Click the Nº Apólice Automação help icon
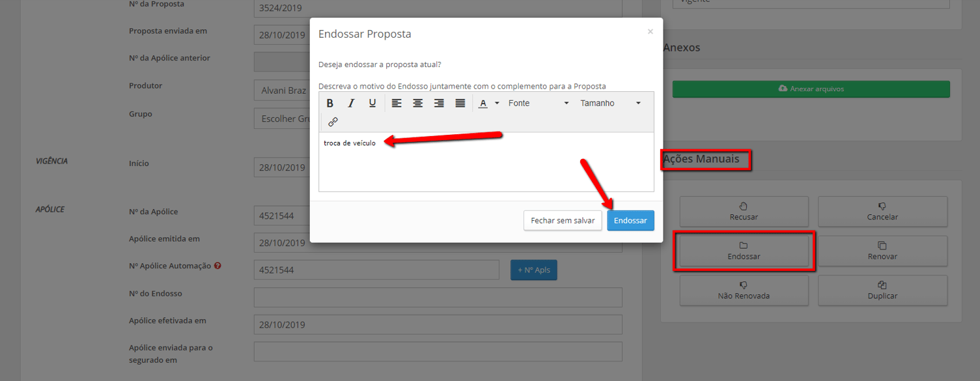 pyautogui.click(x=217, y=266)
